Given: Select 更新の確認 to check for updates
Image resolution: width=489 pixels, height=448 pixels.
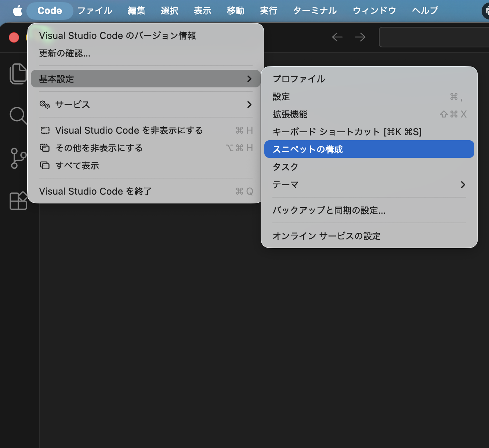Looking at the screenshot, I should click(x=64, y=53).
